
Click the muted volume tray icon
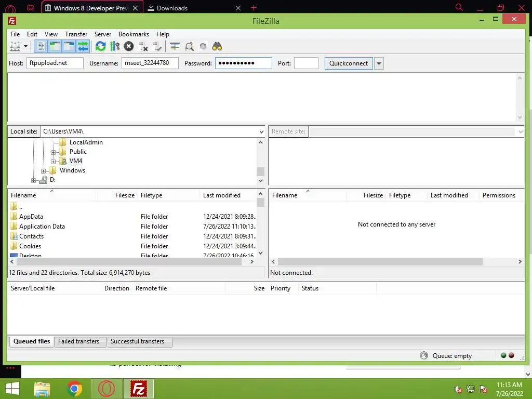pyautogui.click(x=458, y=389)
